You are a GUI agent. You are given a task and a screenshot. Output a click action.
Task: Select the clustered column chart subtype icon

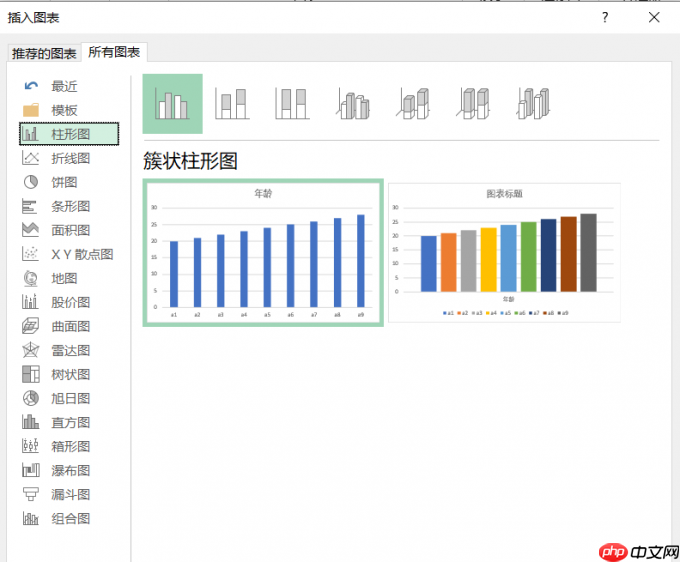(x=173, y=104)
